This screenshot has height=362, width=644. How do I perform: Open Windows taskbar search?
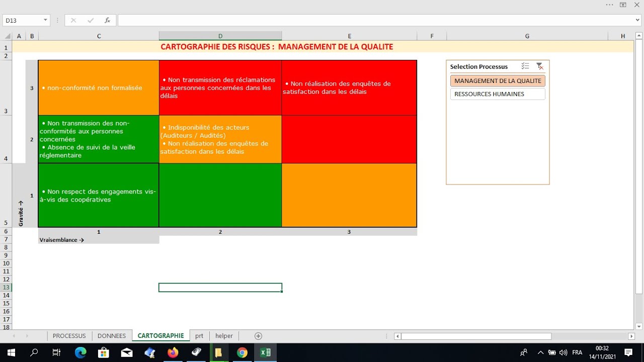tap(34, 352)
